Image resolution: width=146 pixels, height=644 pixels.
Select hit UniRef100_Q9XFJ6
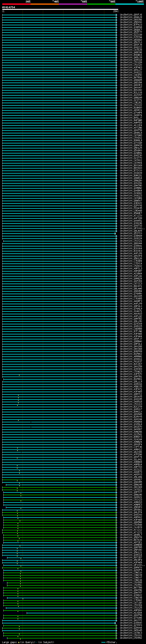point(131,15)
